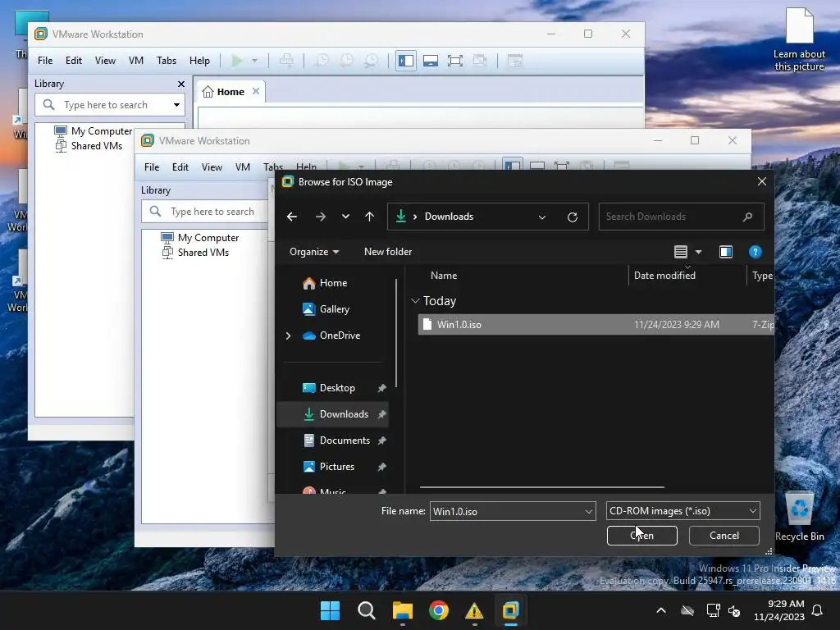Viewport: 840px width, 630px height.
Task: Select Pictures in dialog navigation pane
Action: pos(337,467)
